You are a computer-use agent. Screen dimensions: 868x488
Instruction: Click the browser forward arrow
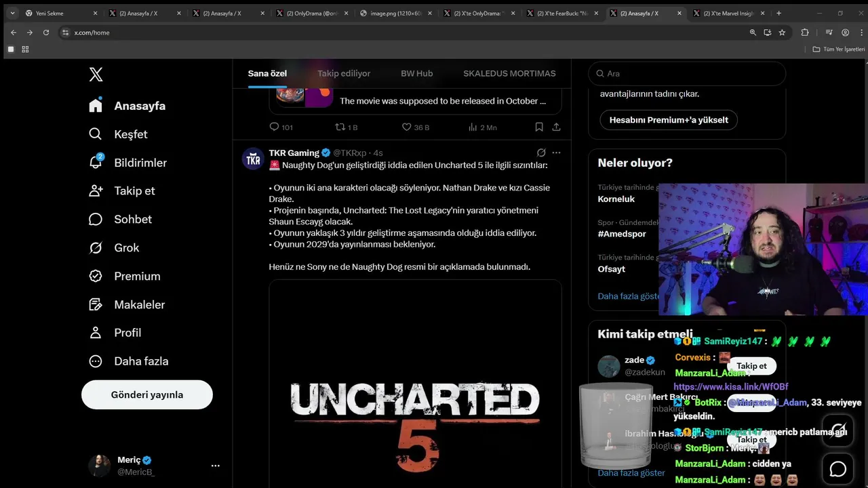click(x=29, y=33)
